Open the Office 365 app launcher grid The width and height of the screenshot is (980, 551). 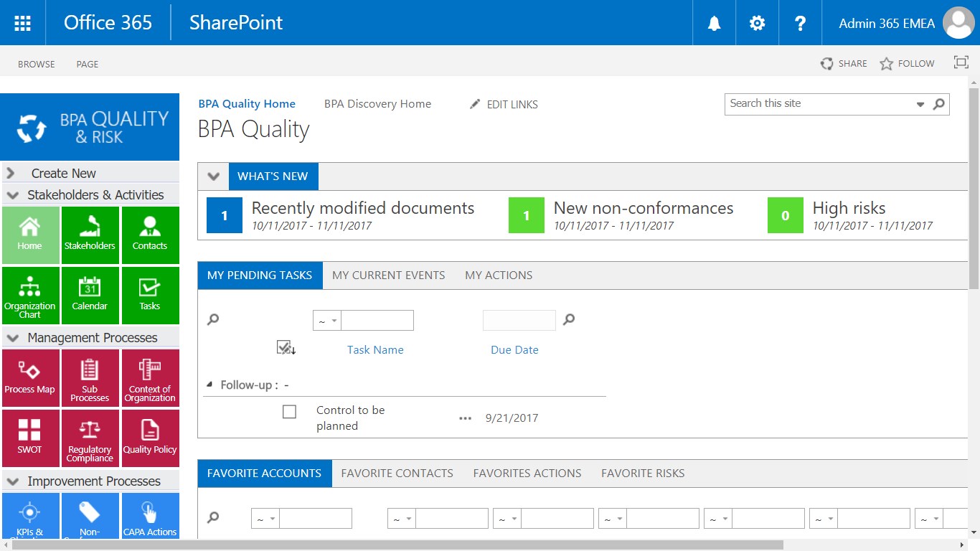[x=23, y=23]
